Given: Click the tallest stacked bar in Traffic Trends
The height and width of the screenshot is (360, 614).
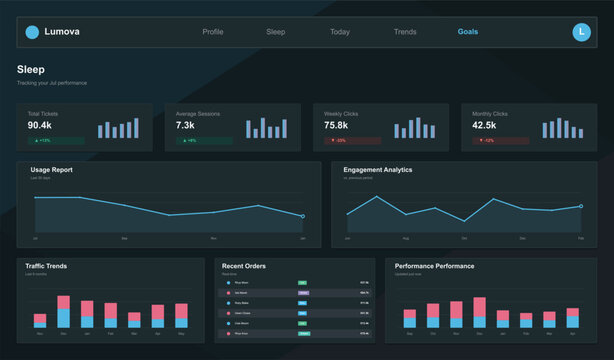Looking at the screenshot, I should [x=63, y=312].
